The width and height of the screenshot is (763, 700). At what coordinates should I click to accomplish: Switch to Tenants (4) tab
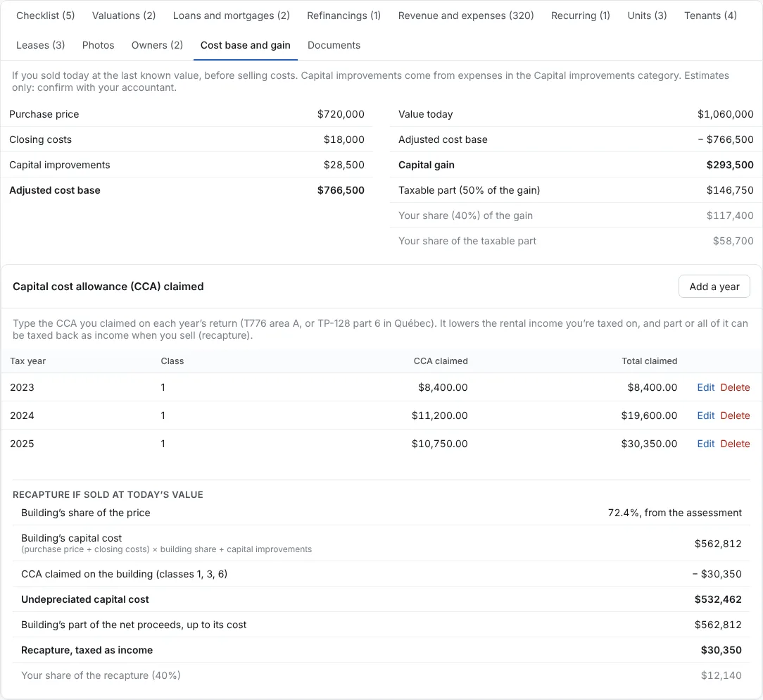pyautogui.click(x=710, y=15)
